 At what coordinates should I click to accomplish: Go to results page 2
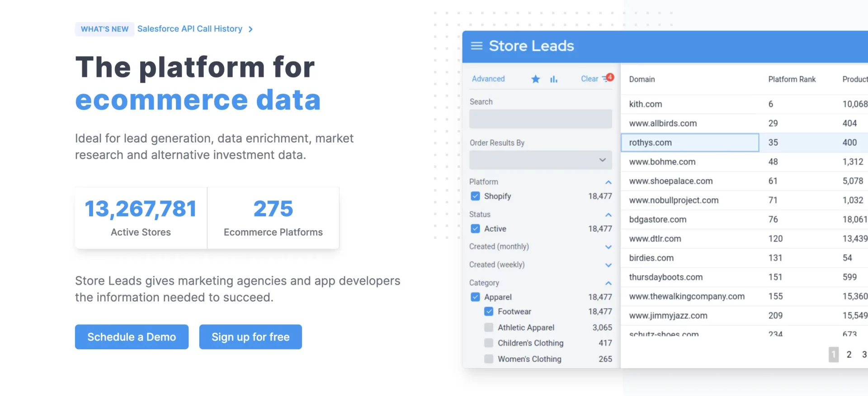849,354
